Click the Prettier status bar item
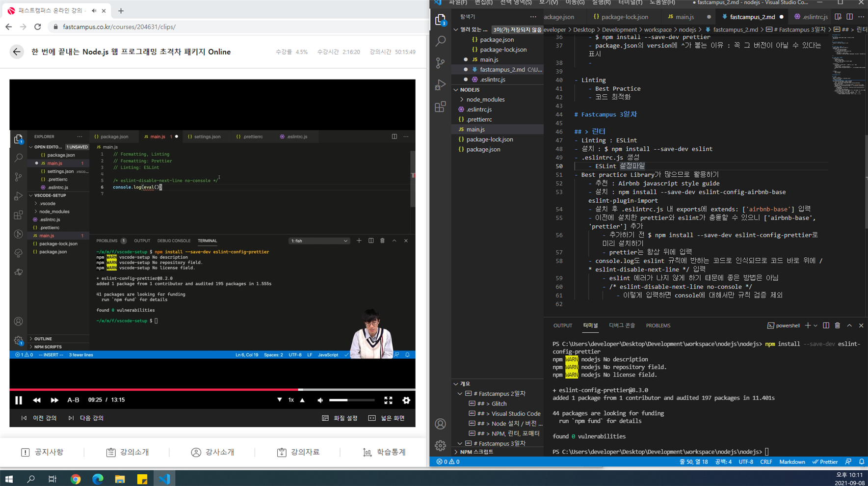 coord(825,461)
